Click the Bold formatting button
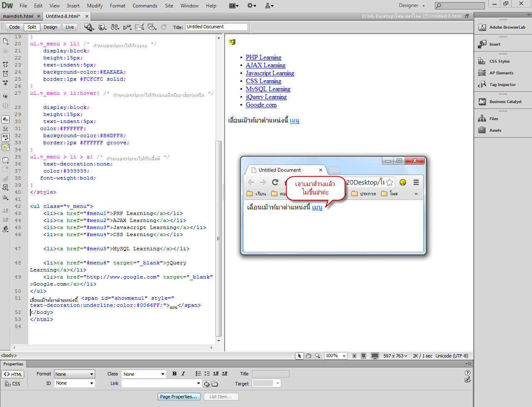The height and width of the screenshot is (407, 532). click(x=174, y=374)
